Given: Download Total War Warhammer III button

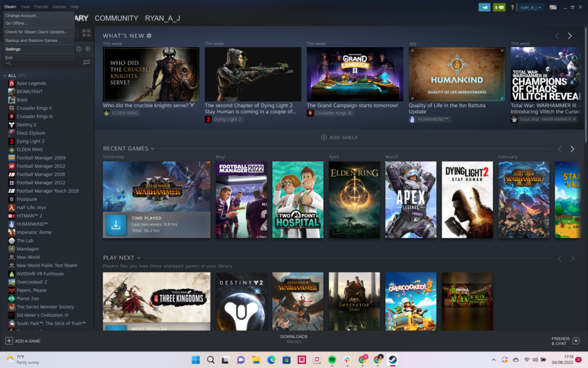Looking at the screenshot, I should (116, 225).
